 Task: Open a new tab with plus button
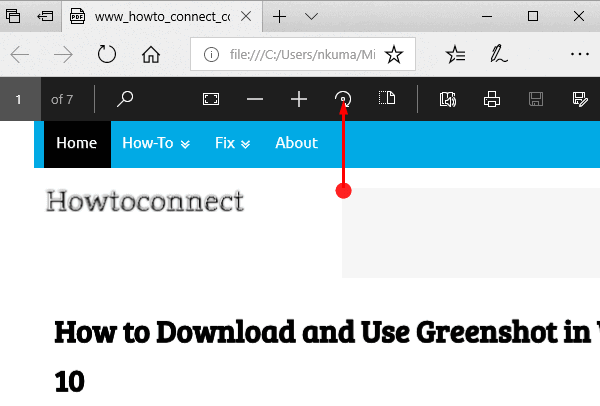(x=279, y=16)
